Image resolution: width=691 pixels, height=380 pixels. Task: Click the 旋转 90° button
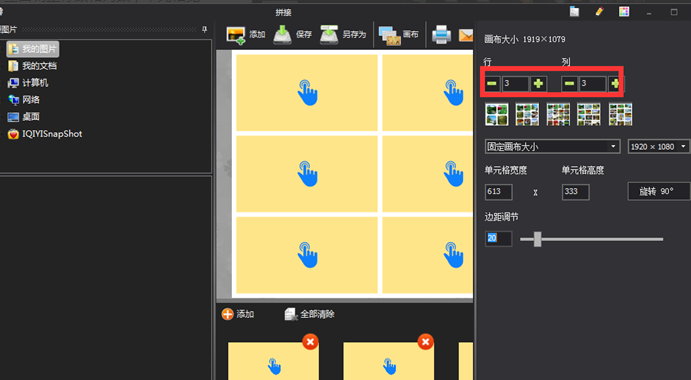(x=658, y=191)
